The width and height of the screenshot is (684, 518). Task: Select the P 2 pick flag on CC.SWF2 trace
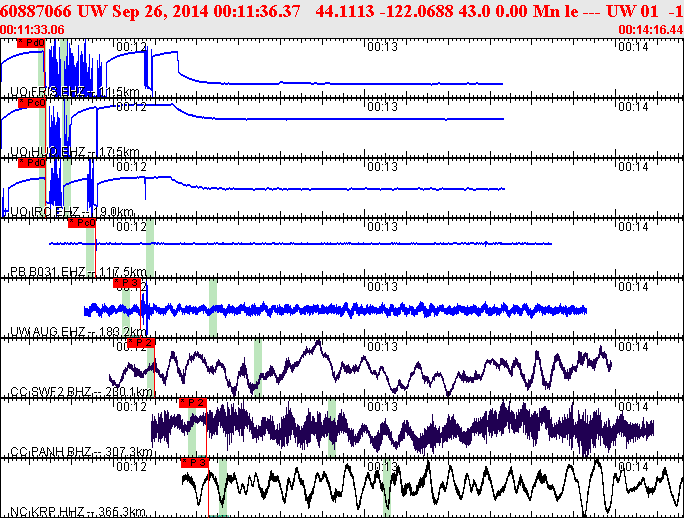141,343
